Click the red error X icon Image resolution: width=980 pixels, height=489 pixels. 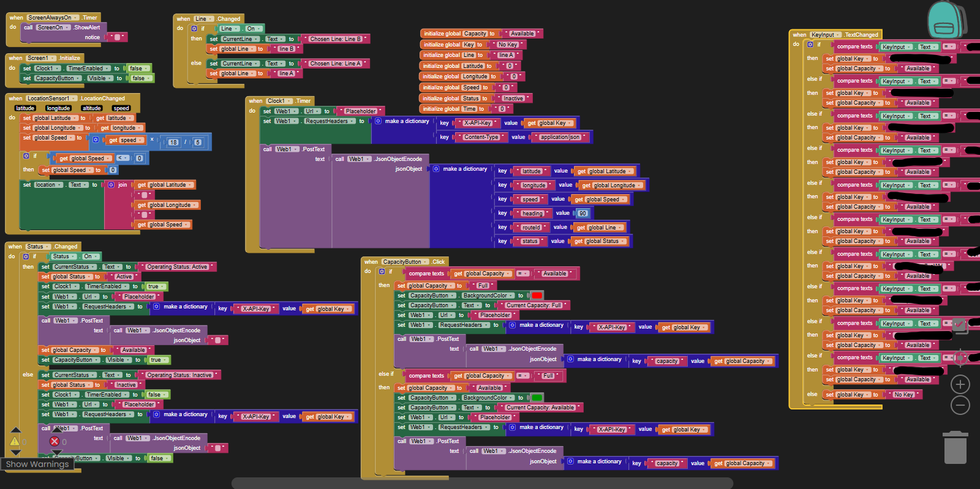pos(55,441)
